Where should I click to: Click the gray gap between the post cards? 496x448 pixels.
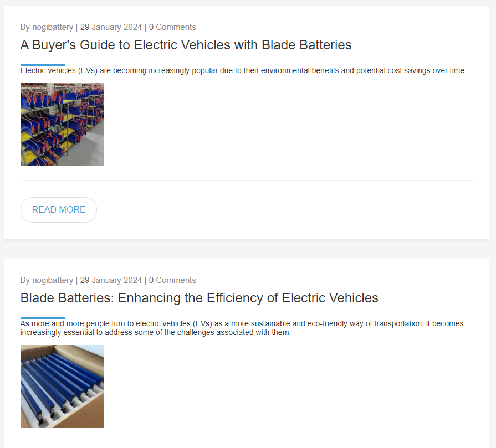[247, 249]
